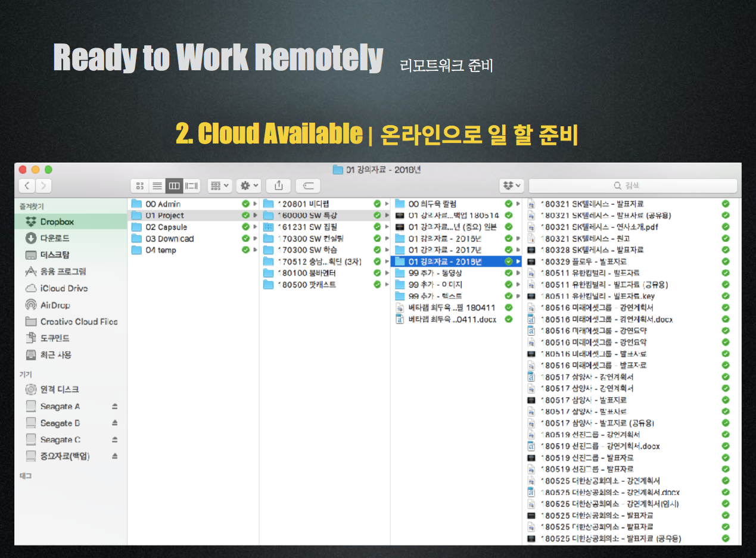
Task: Switch Finder to gallery view
Action: (x=191, y=185)
